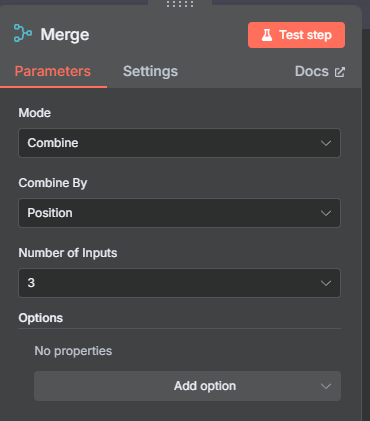Click the Add option dropdown button
The image size is (370, 421).
coord(187,386)
